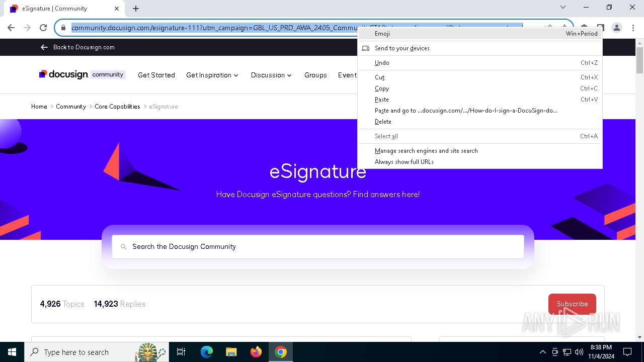Click the eSignature page heading

click(318, 171)
